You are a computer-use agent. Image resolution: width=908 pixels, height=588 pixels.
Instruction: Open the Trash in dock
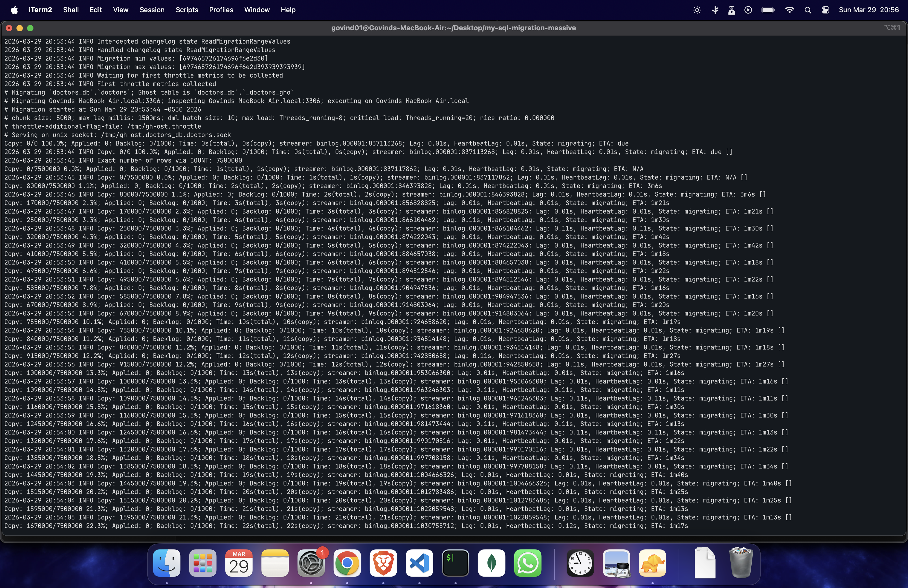[x=740, y=563]
